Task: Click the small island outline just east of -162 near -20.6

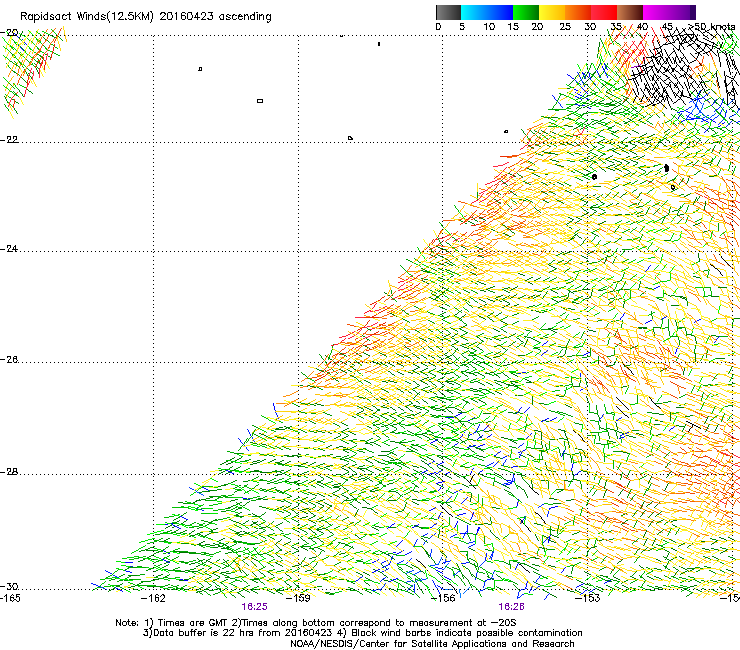Action: click(x=200, y=69)
